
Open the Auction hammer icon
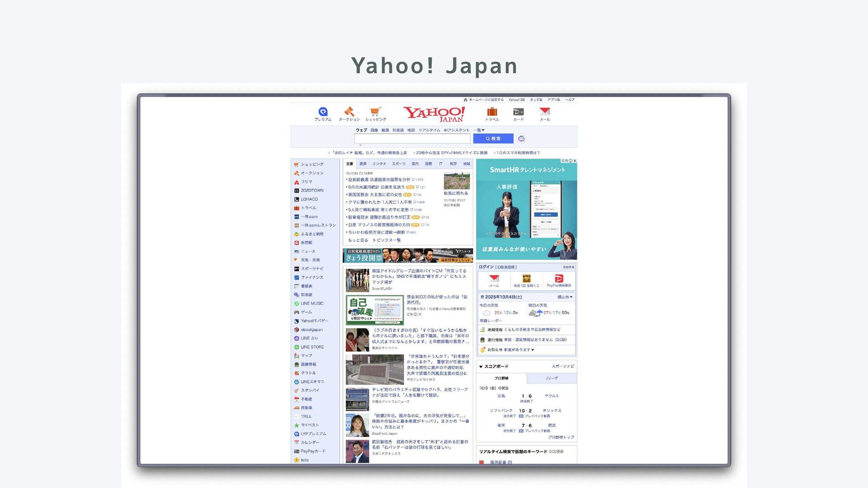[349, 112]
